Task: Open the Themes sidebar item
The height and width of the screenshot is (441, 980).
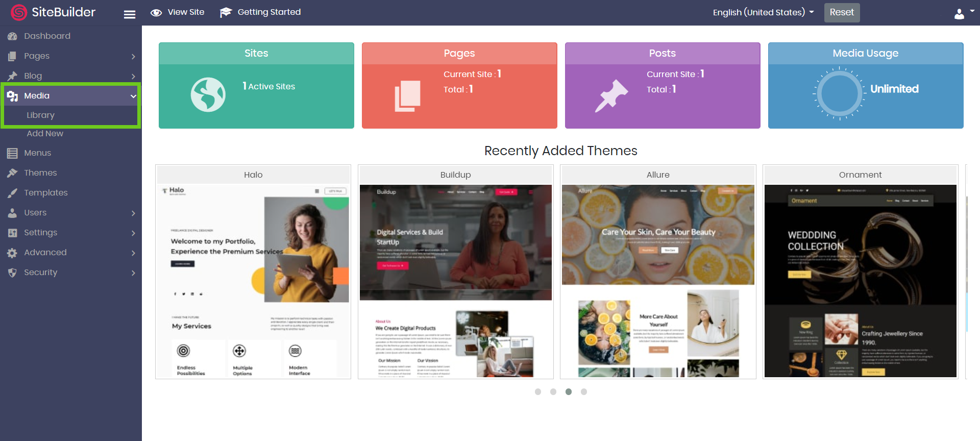Action: [x=40, y=173]
